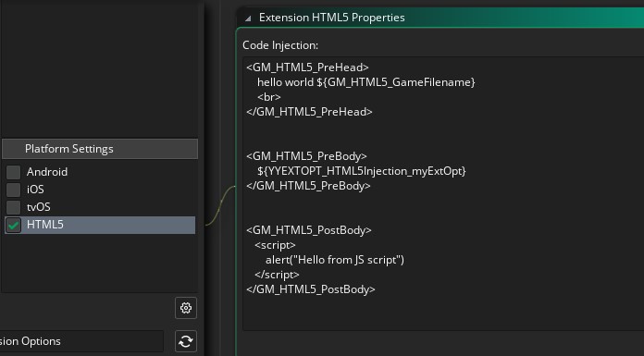The height and width of the screenshot is (356, 644).
Task: Select the HTML5 platform row label
Action: pos(45,225)
